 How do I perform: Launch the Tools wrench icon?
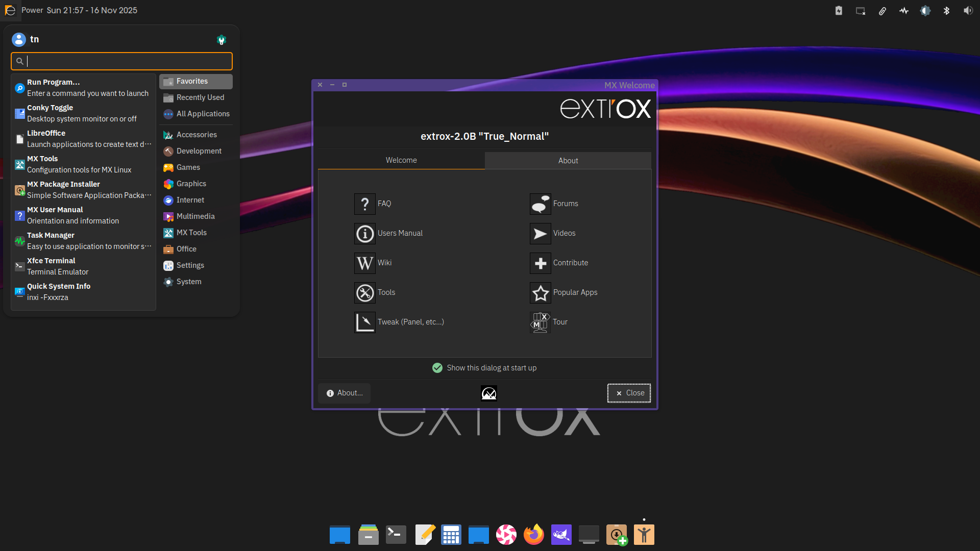tap(364, 292)
